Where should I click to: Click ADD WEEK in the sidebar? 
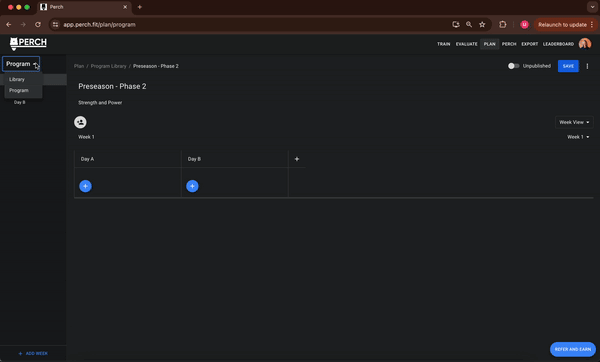click(33, 353)
